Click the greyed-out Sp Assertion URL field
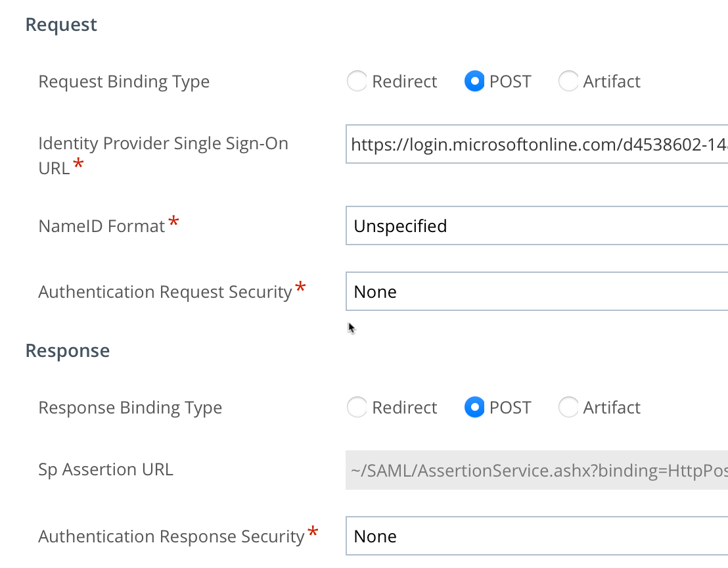728x568 pixels. (x=536, y=470)
